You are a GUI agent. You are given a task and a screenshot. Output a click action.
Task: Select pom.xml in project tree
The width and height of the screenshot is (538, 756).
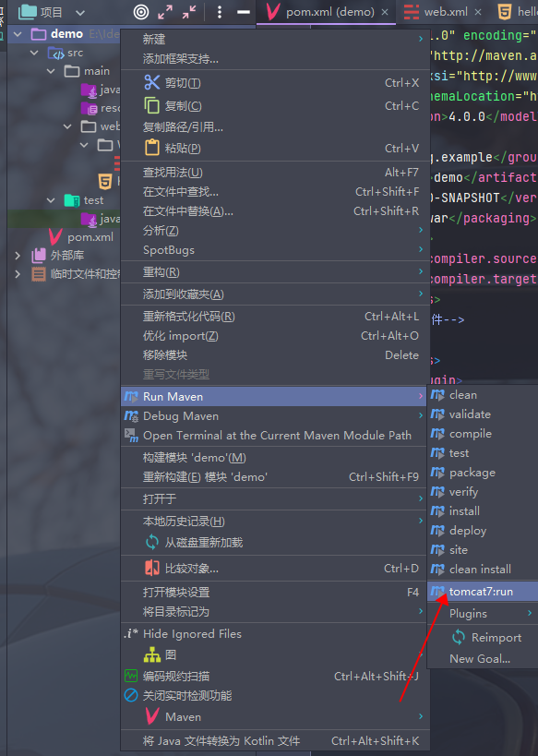coord(90,237)
